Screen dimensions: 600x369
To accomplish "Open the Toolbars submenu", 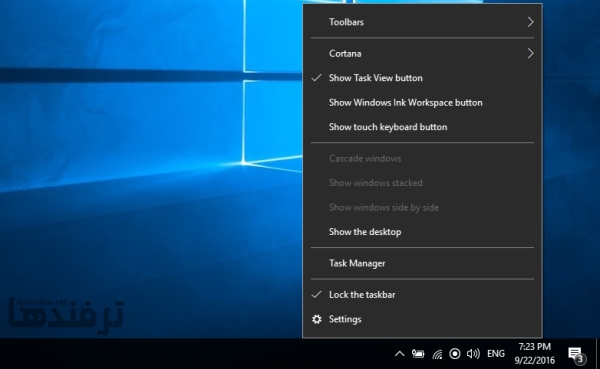I will point(422,22).
